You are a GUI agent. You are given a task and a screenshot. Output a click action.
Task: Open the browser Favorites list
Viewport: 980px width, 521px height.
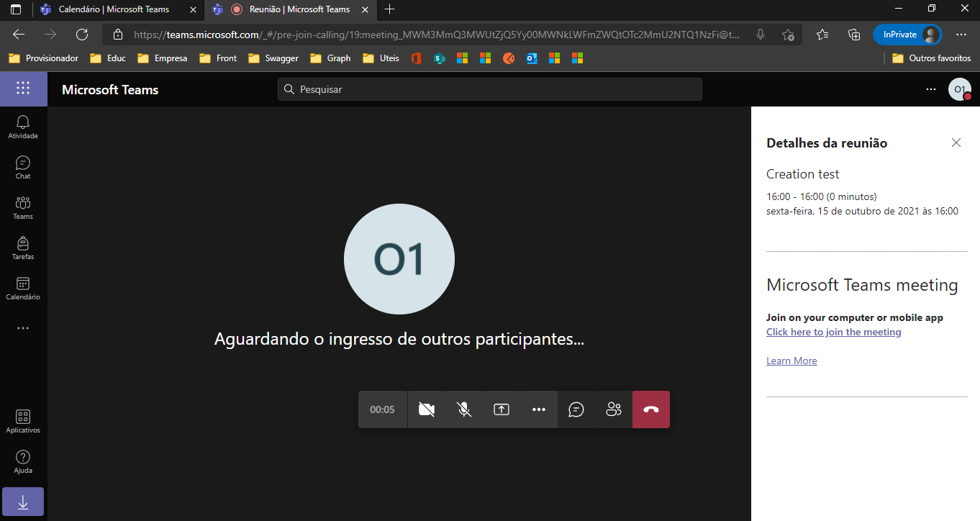(823, 35)
